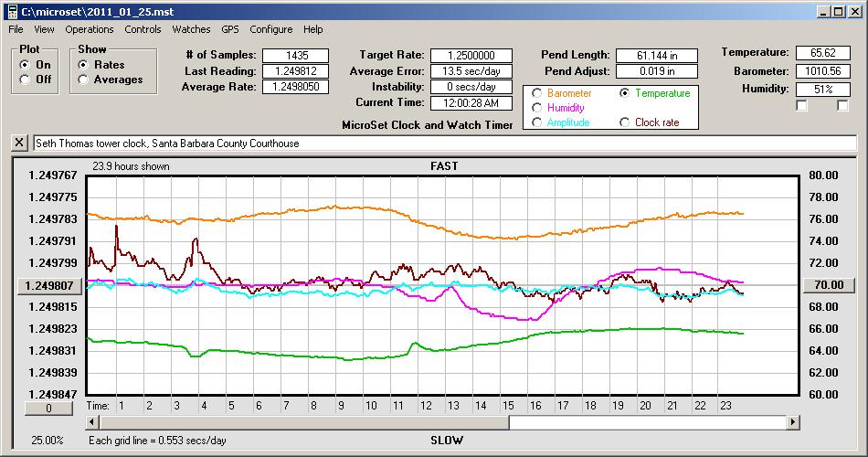Select the Barometer graph option

pos(536,93)
